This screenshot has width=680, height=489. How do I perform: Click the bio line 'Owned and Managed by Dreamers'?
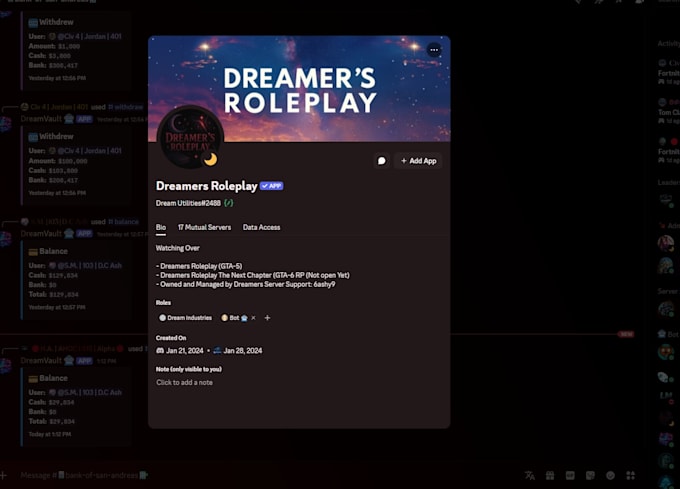pos(245,284)
